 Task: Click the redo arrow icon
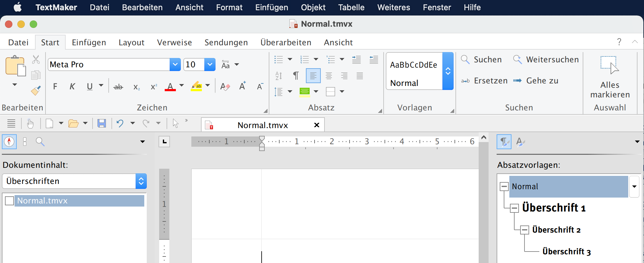pyautogui.click(x=146, y=123)
